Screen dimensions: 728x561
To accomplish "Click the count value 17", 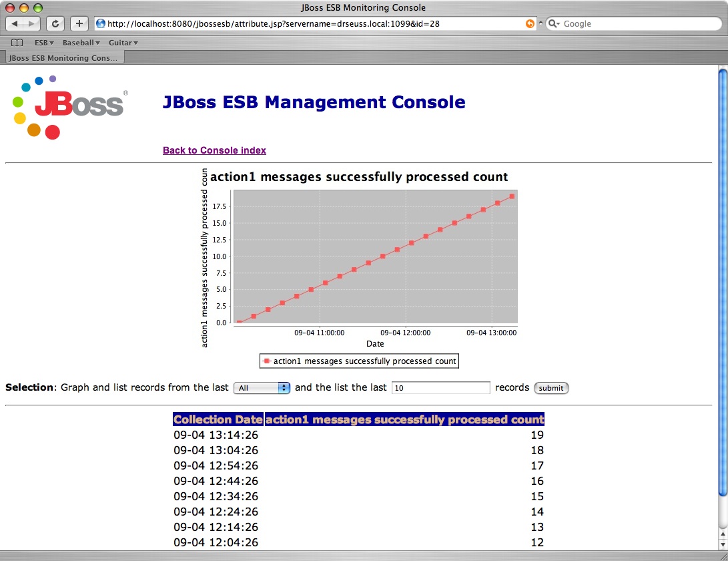I will [x=537, y=465].
